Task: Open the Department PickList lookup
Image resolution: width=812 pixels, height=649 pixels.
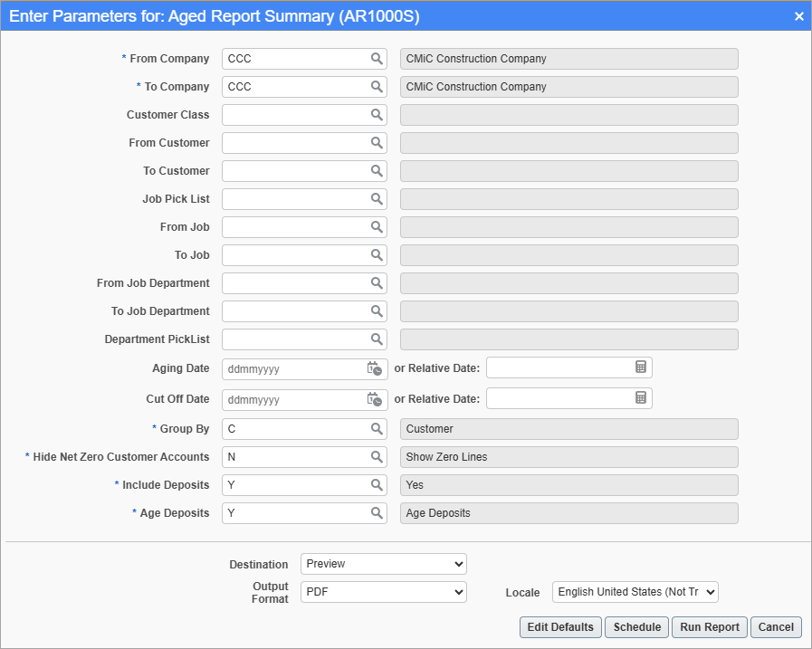Action: tap(379, 339)
